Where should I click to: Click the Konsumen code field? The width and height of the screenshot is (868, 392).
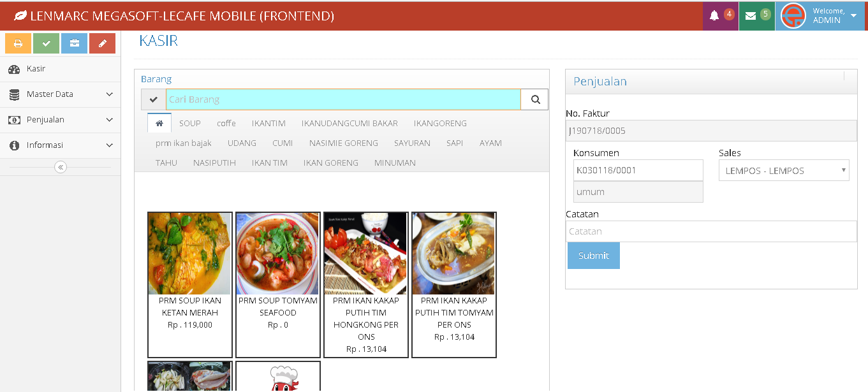click(638, 170)
